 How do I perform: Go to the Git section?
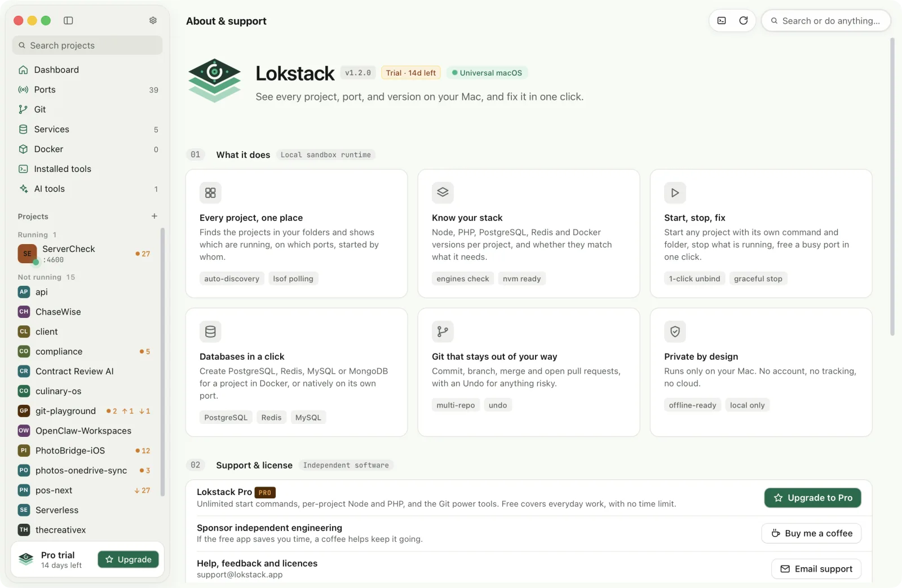pos(87,109)
